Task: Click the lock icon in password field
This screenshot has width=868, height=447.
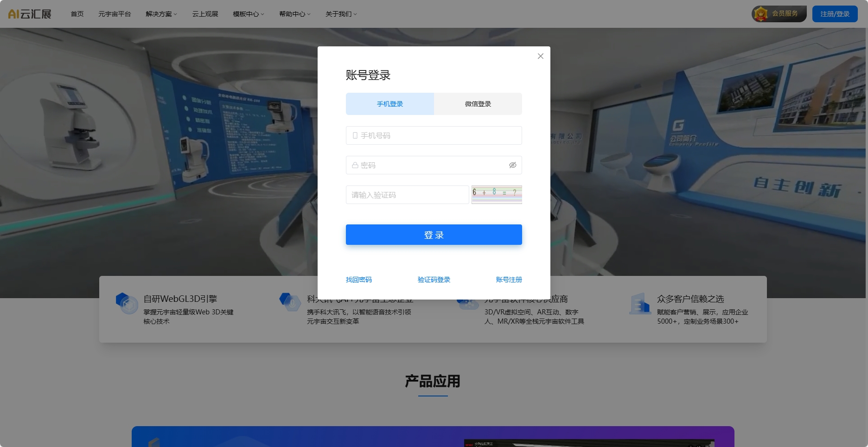Action: 354,165
